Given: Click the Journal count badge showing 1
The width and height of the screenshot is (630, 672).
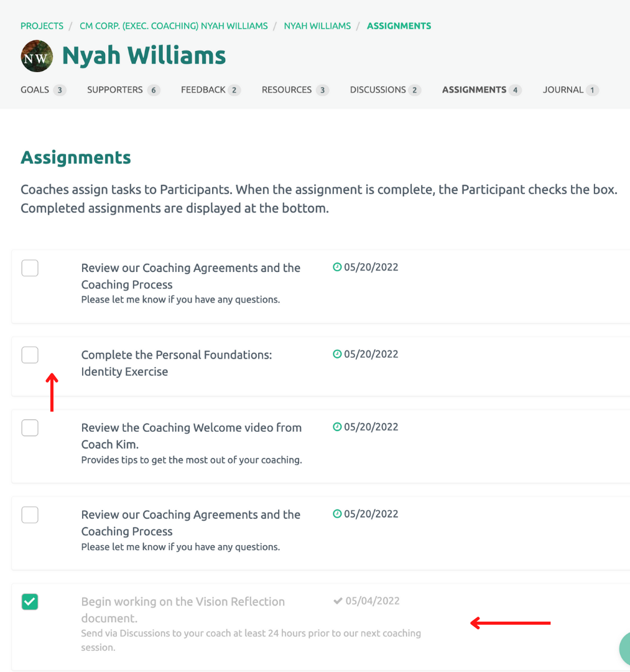Looking at the screenshot, I should [x=592, y=90].
